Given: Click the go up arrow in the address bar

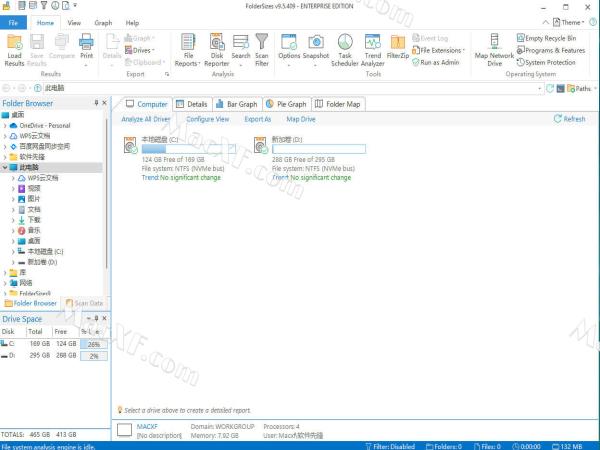Looking at the screenshot, I should pos(38,88).
